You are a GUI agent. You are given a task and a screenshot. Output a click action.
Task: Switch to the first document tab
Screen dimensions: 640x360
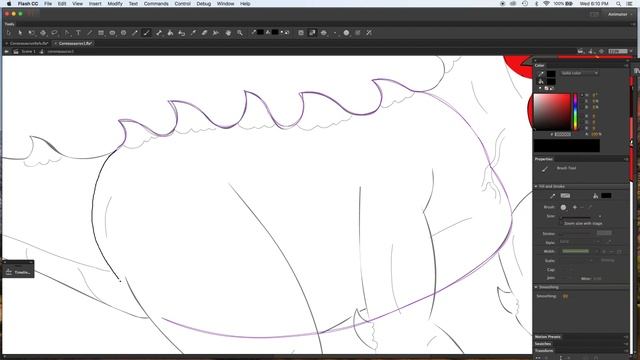29,43
